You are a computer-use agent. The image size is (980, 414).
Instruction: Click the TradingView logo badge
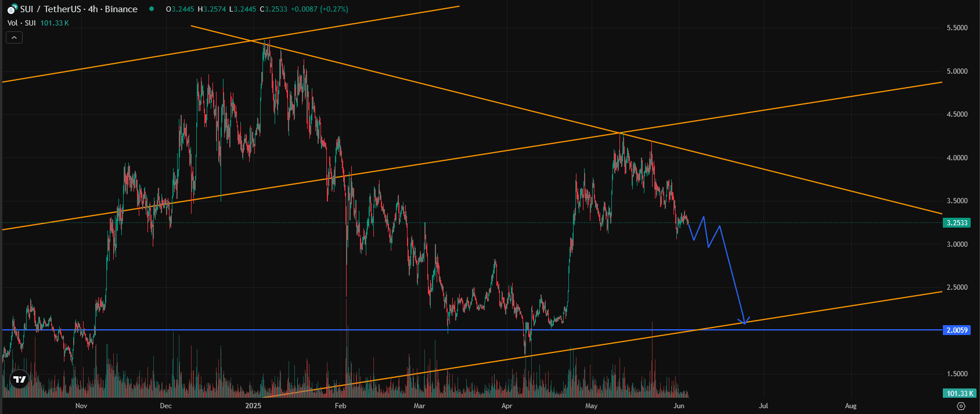pos(19,379)
